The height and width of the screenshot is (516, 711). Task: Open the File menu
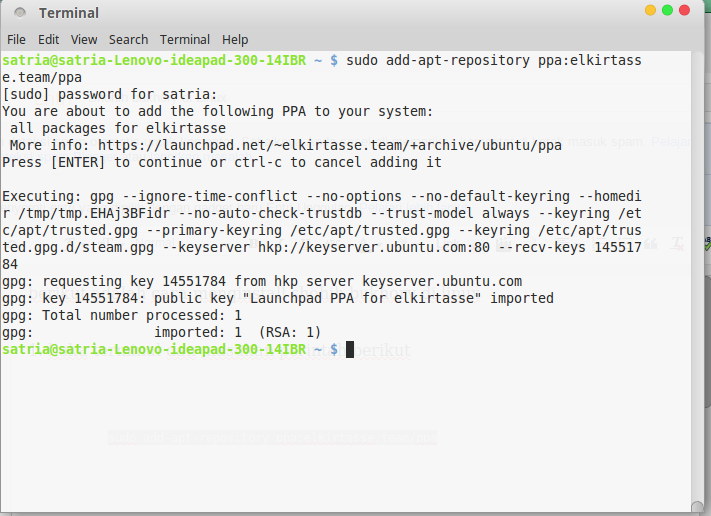(16, 40)
